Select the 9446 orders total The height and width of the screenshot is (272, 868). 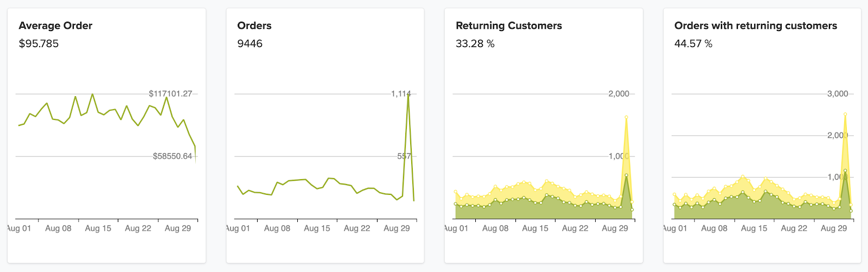[x=250, y=43]
